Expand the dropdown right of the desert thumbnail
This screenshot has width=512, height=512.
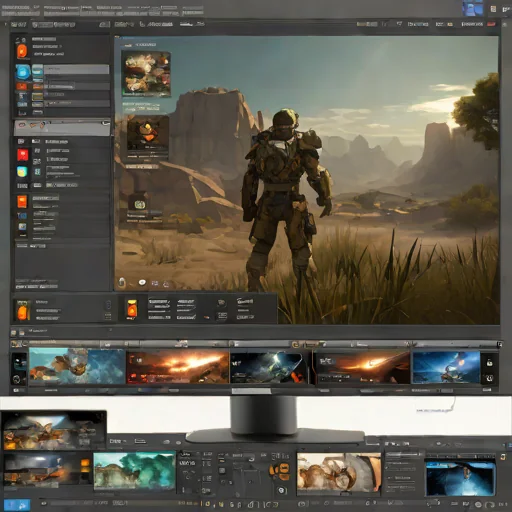pos(118,441)
